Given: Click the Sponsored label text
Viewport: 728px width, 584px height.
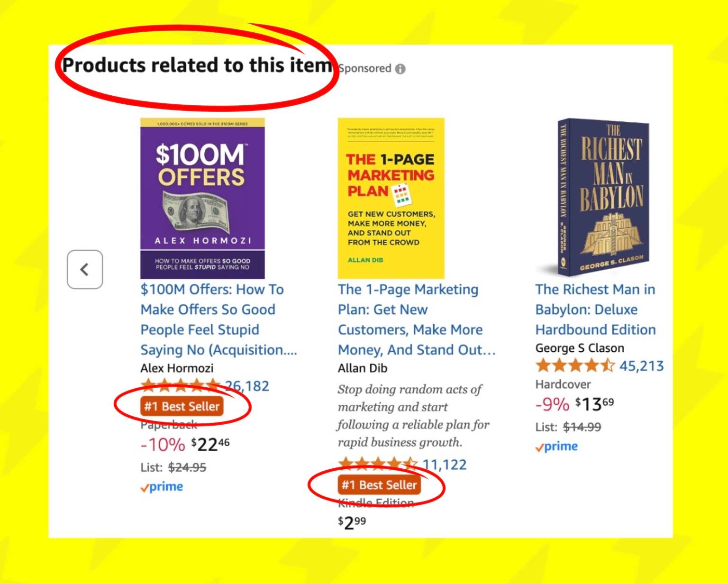Looking at the screenshot, I should pos(365,69).
